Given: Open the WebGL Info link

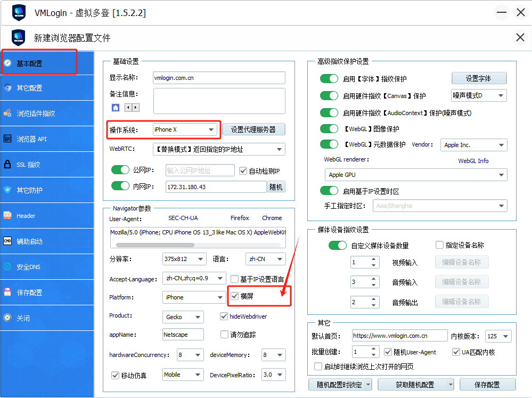Looking at the screenshot, I should [x=473, y=160].
